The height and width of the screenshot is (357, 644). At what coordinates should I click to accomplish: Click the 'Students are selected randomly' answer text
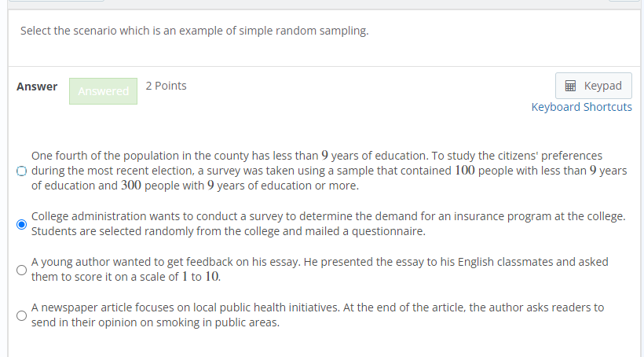[229, 231]
